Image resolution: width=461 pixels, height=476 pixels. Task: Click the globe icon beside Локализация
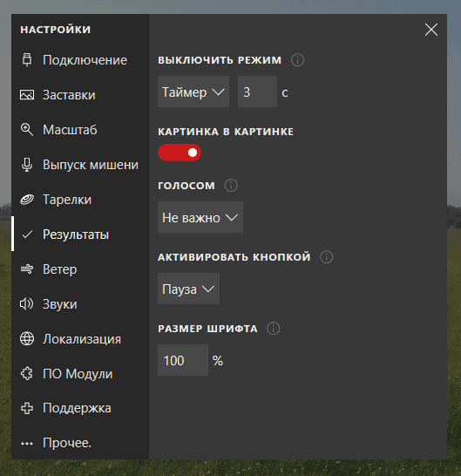pyautogui.click(x=27, y=339)
